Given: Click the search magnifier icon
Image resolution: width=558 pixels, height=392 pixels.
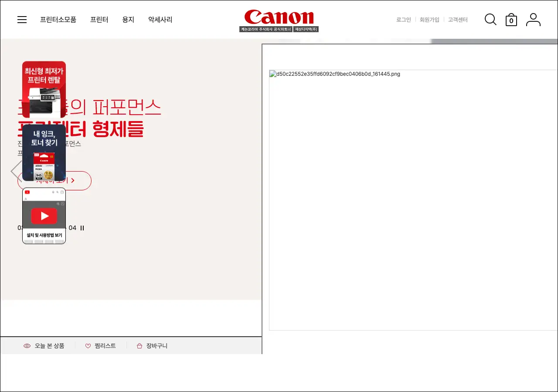Looking at the screenshot, I should click(490, 20).
